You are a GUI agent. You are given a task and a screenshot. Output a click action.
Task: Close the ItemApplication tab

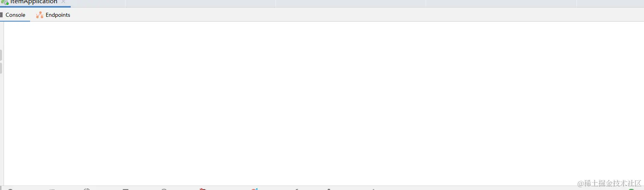pyautogui.click(x=63, y=2)
